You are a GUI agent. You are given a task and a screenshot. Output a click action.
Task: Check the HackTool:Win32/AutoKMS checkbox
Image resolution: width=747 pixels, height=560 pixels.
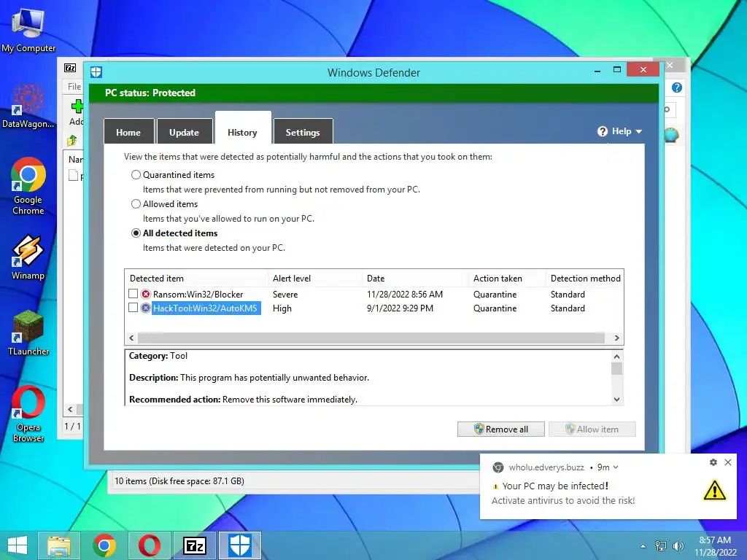[133, 308]
